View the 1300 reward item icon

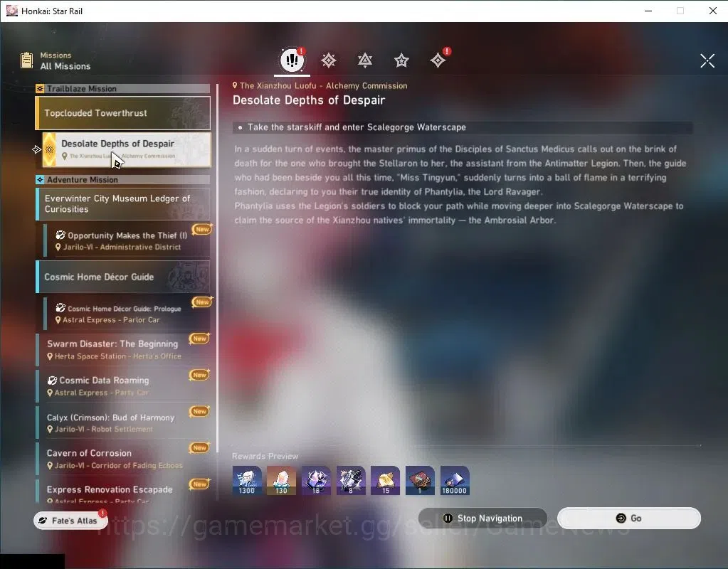(x=247, y=480)
